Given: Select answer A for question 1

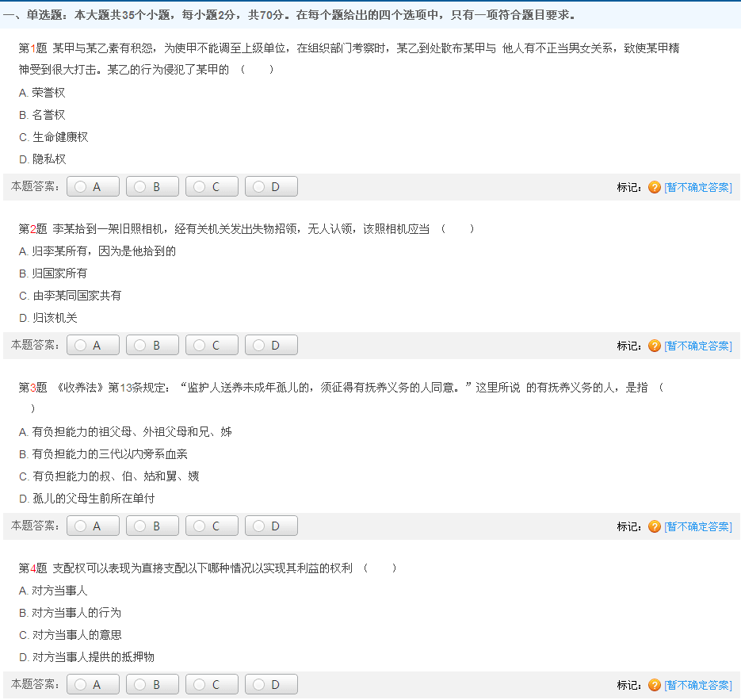Looking at the screenshot, I should click(x=93, y=187).
